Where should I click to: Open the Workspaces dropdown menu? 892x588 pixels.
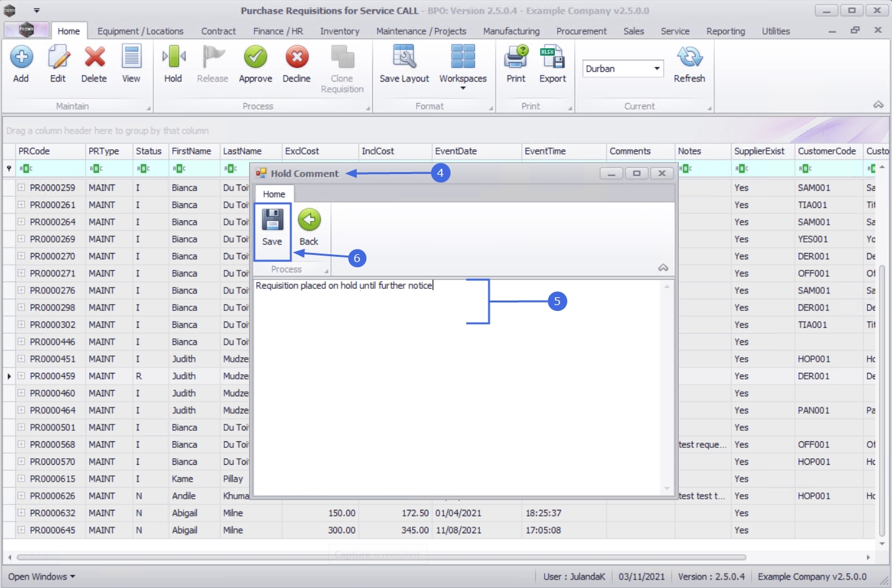pos(463,65)
